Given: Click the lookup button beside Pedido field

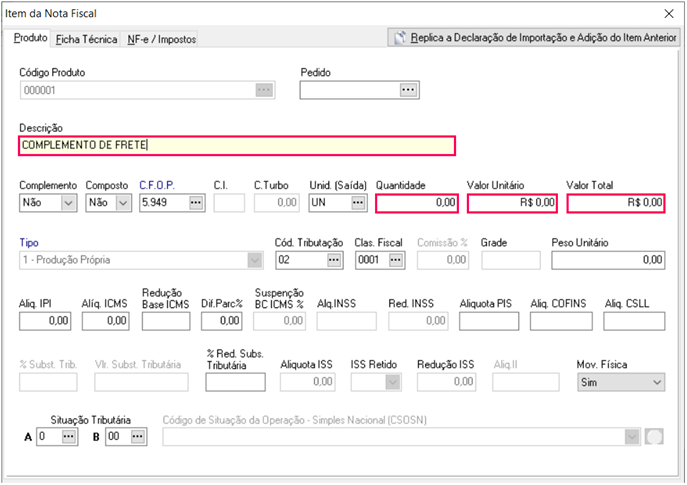Looking at the screenshot, I should (407, 90).
